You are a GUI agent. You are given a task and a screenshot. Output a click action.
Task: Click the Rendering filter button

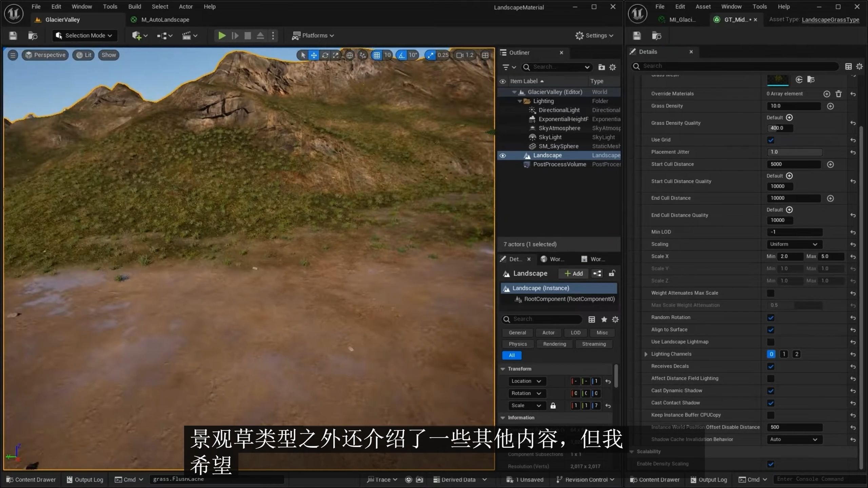coord(554,344)
